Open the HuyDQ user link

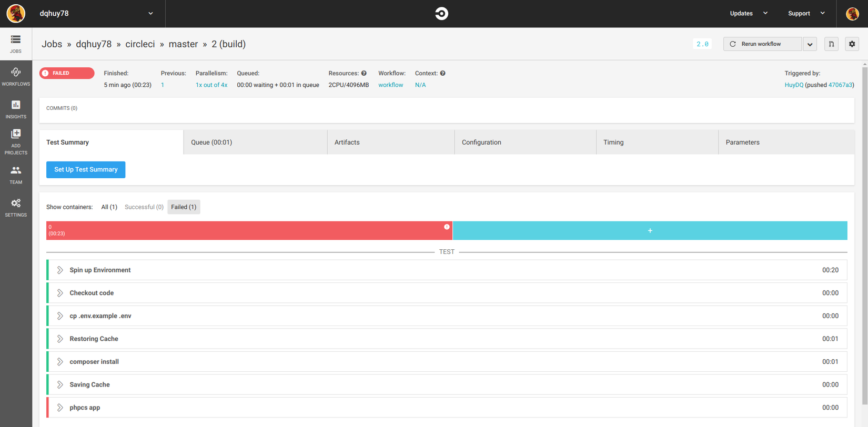click(794, 85)
